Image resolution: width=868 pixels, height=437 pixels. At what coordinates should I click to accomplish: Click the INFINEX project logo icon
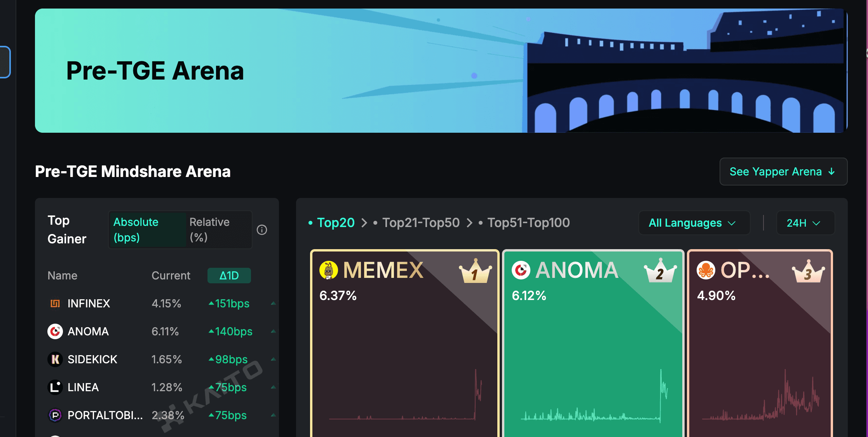click(55, 303)
